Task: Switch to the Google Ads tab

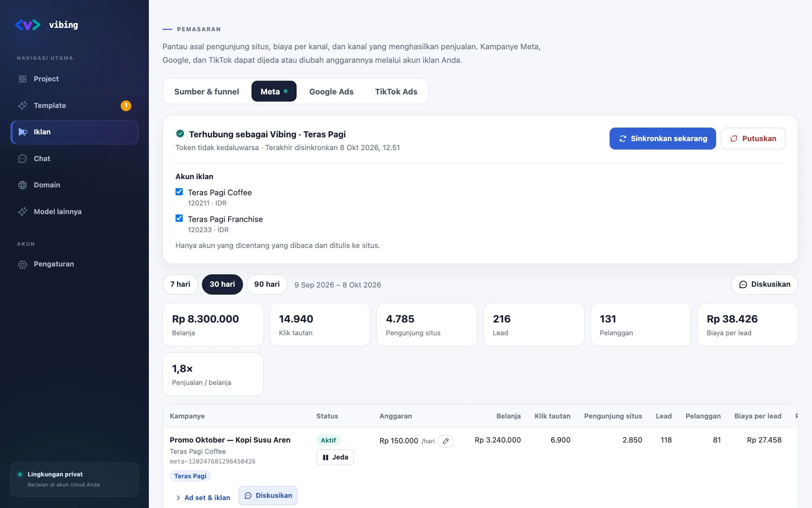Action: pos(331,91)
